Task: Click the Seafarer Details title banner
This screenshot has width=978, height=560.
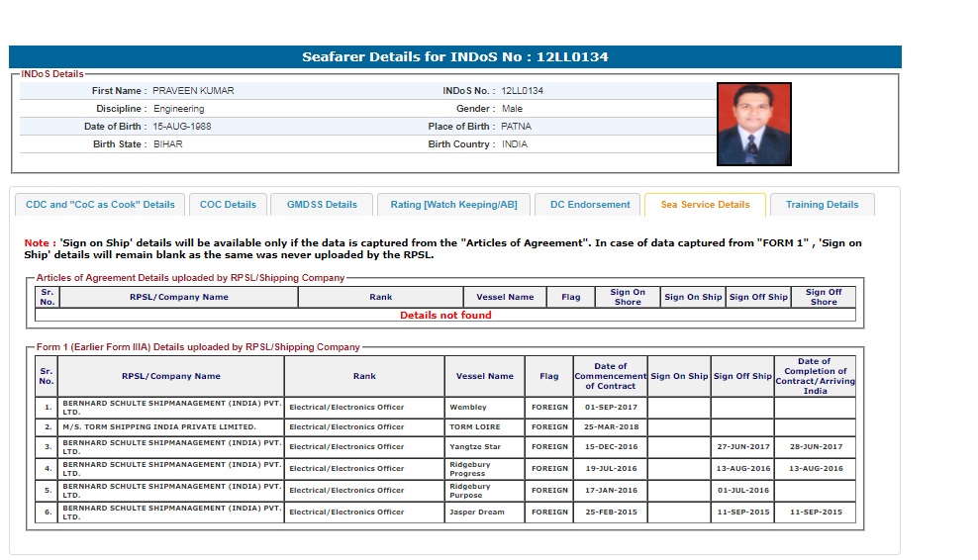Action: pyautogui.click(x=455, y=56)
